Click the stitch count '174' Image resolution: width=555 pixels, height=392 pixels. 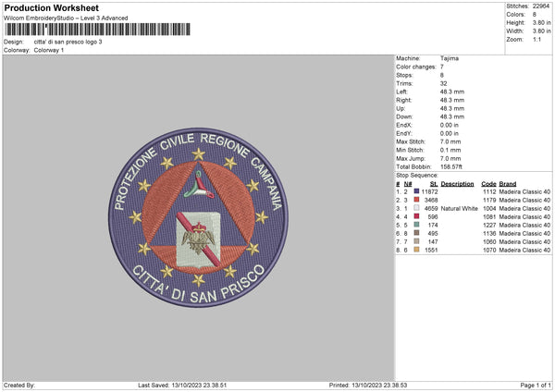[x=433, y=225]
